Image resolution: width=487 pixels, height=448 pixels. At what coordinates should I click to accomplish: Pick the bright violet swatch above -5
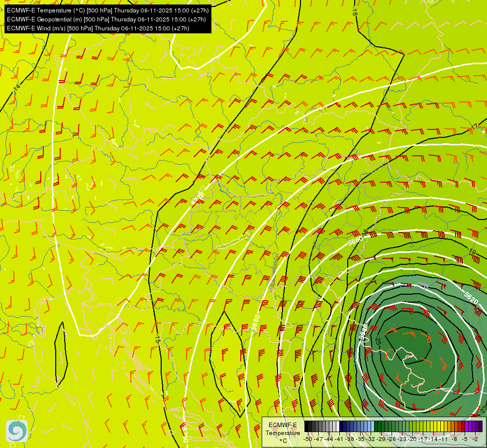pos(467,426)
